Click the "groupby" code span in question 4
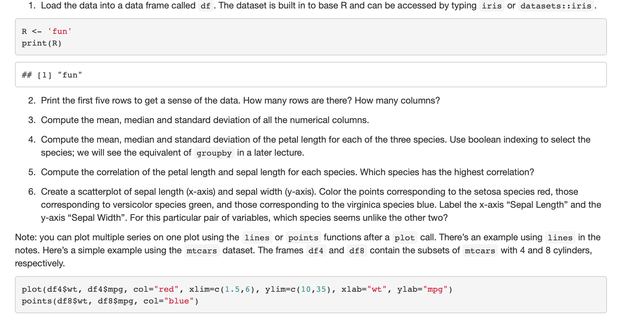This screenshot has width=644, height=323. (214, 153)
